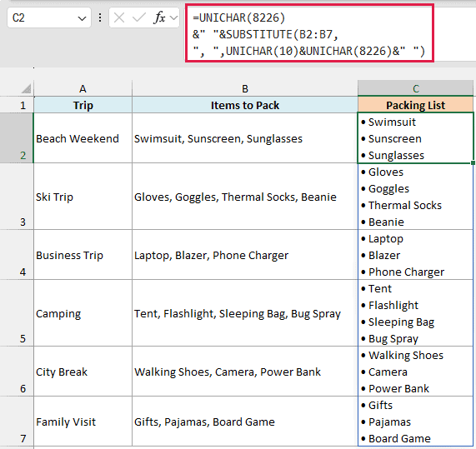Select row 5 header
This screenshot has width=476, height=449.
(17, 312)
